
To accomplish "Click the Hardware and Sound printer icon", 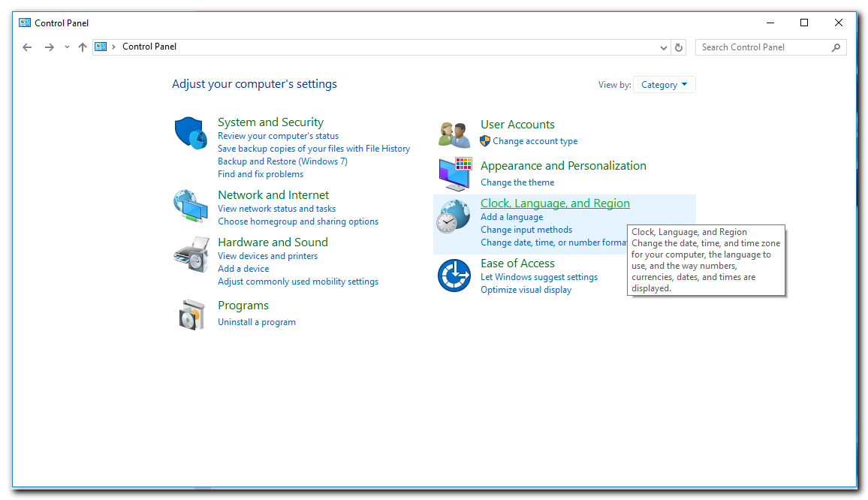I will click(191, 254).
